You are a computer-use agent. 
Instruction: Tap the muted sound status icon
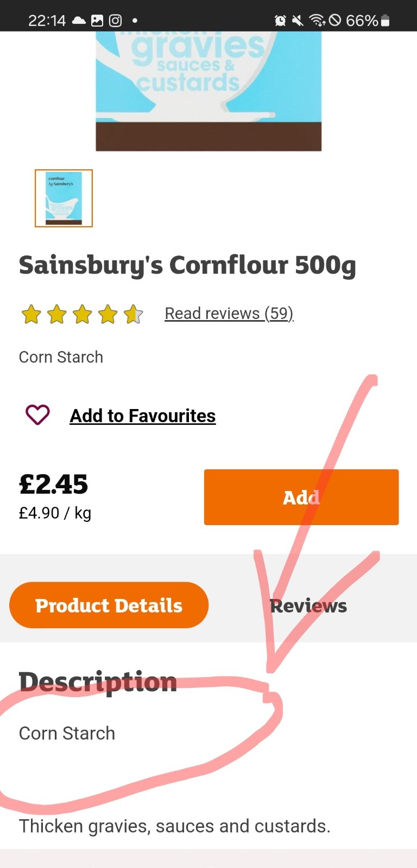[298, 21]
